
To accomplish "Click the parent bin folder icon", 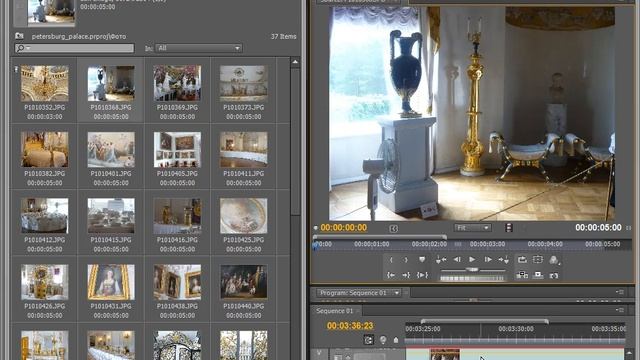I will (19, 36).
